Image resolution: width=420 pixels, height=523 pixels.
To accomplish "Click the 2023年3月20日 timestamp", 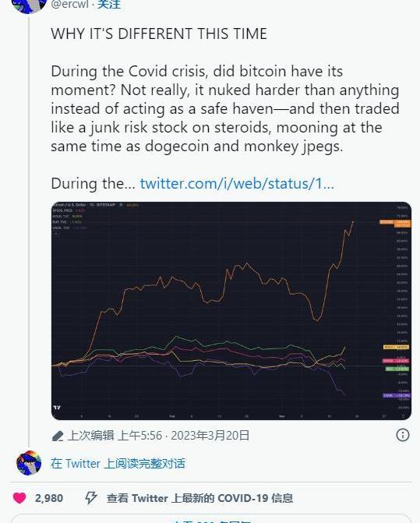I will [210, 435].
